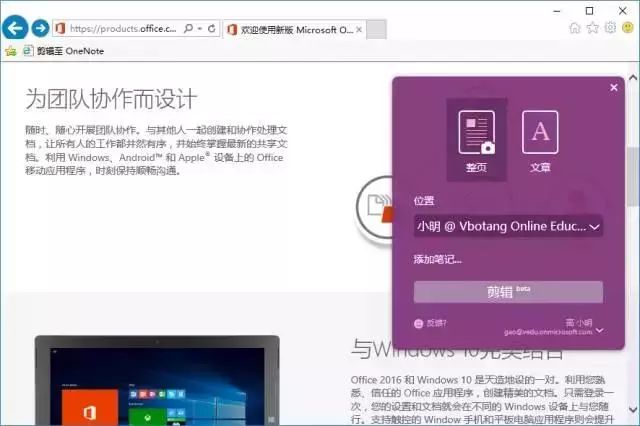
Task: Go forward with the browser forward arrow
Action: [40, 28]
